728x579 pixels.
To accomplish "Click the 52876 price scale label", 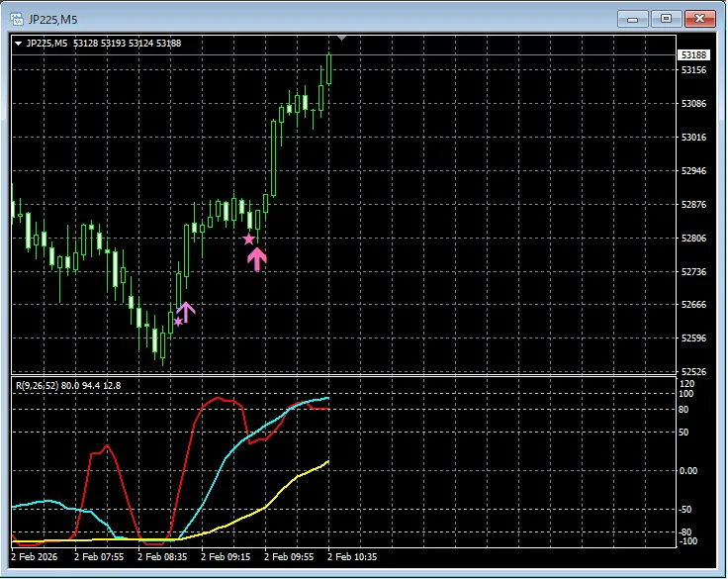I will [x=693, y=205].
